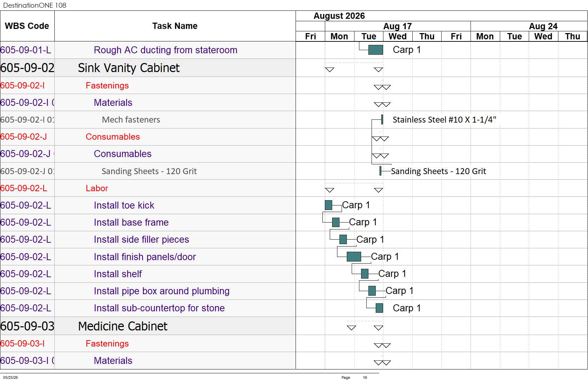The image size is (588, 382).
Task: Click task Rough AC ducting from stateroom
Action: (166, 50)
